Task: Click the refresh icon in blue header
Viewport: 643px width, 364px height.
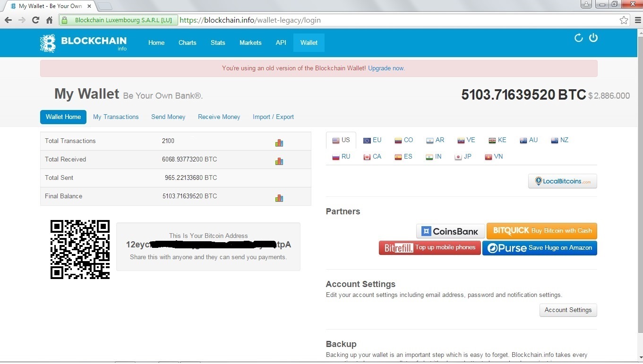Action: pyautogui.click(x=578, y=38)
